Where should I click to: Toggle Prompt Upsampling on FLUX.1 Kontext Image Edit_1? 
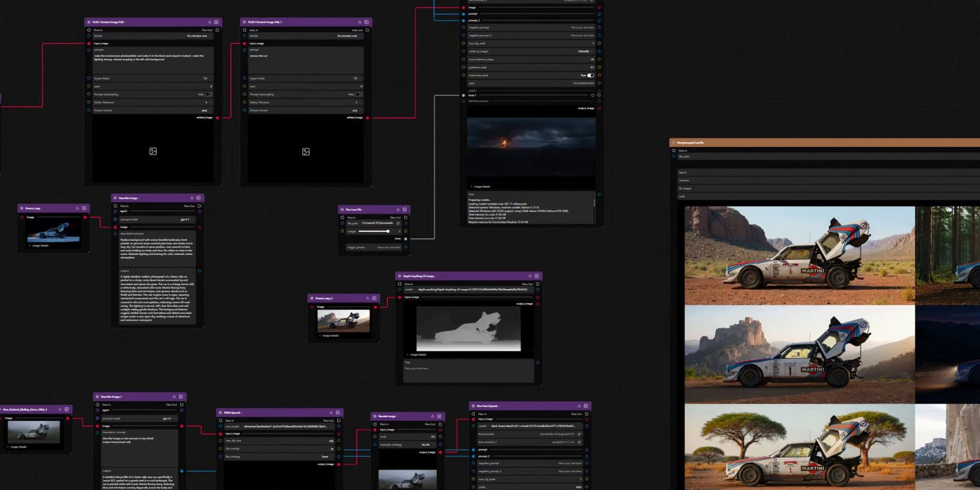[358, 94]
